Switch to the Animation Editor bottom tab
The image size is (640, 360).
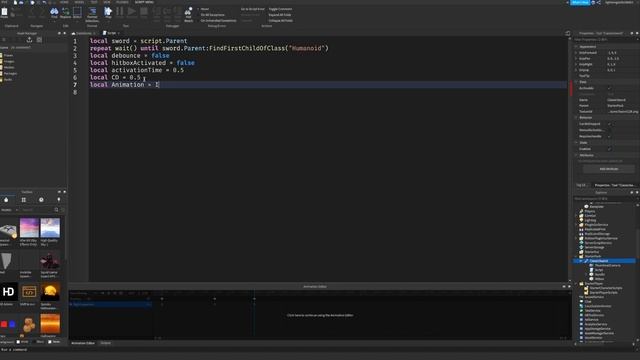coord(83,343)
